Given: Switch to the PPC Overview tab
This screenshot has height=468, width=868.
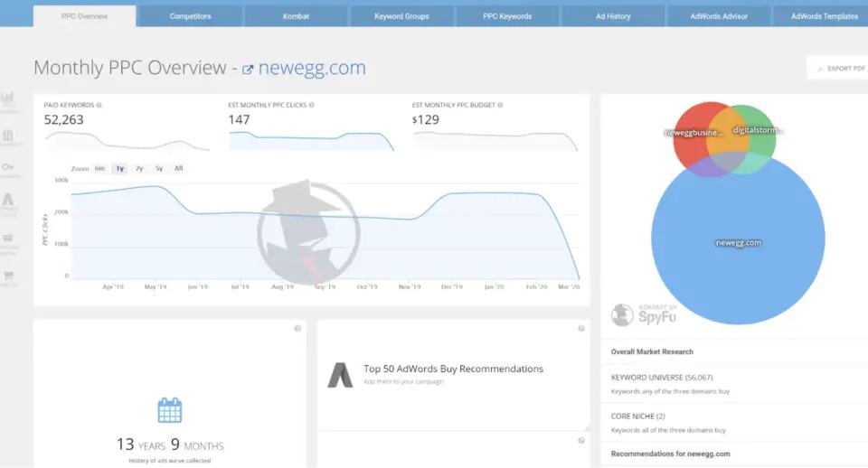Looking at the screenshot, I should 85,16.
